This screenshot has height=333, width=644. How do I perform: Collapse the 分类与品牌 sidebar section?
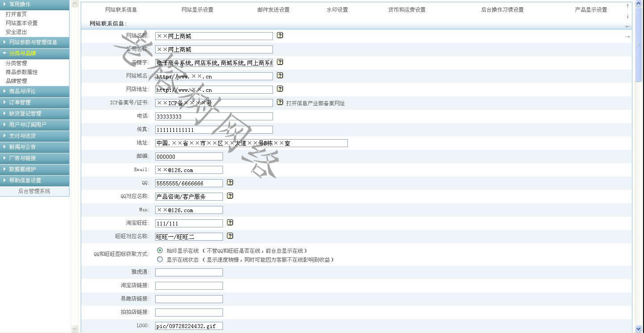point(35,53)
